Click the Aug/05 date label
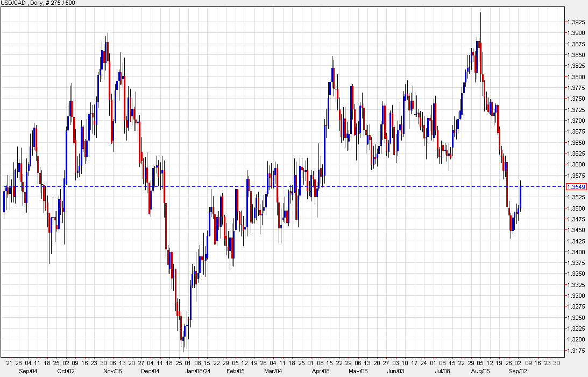588x377 pixels. [x=480, y=371]
